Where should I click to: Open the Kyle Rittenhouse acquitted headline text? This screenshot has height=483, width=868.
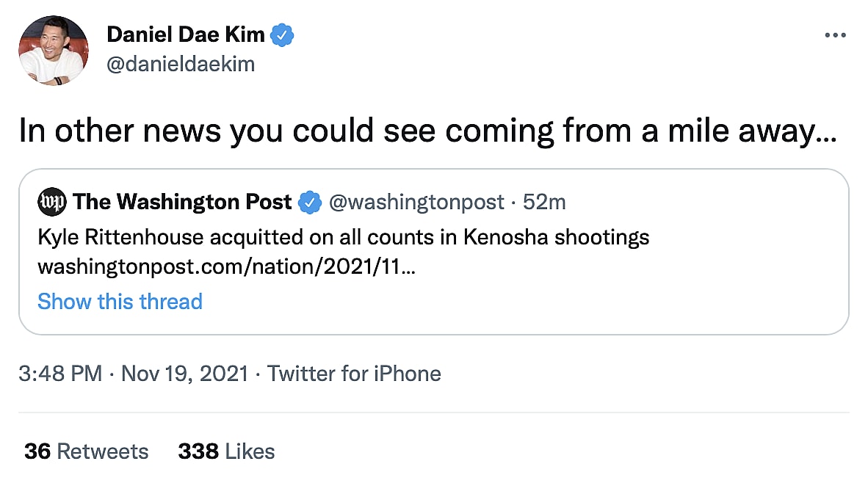pyautogui.click(x=343, y=238)
